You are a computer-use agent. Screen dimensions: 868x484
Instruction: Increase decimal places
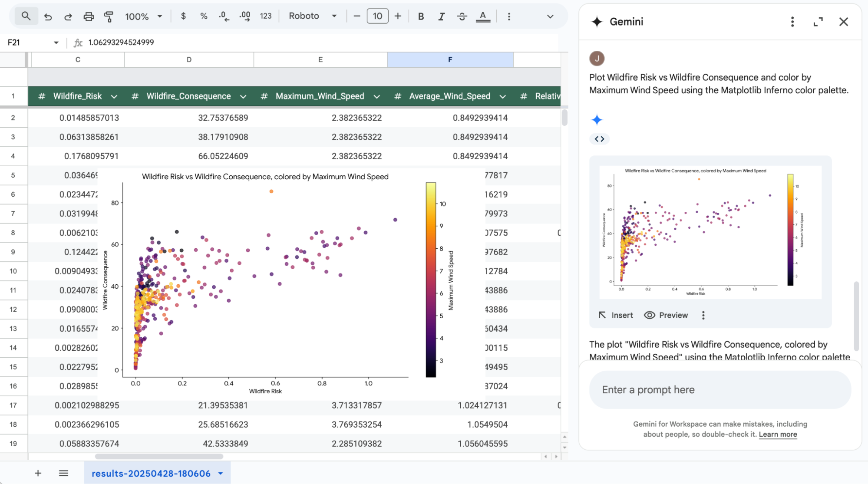click(245, 16)
